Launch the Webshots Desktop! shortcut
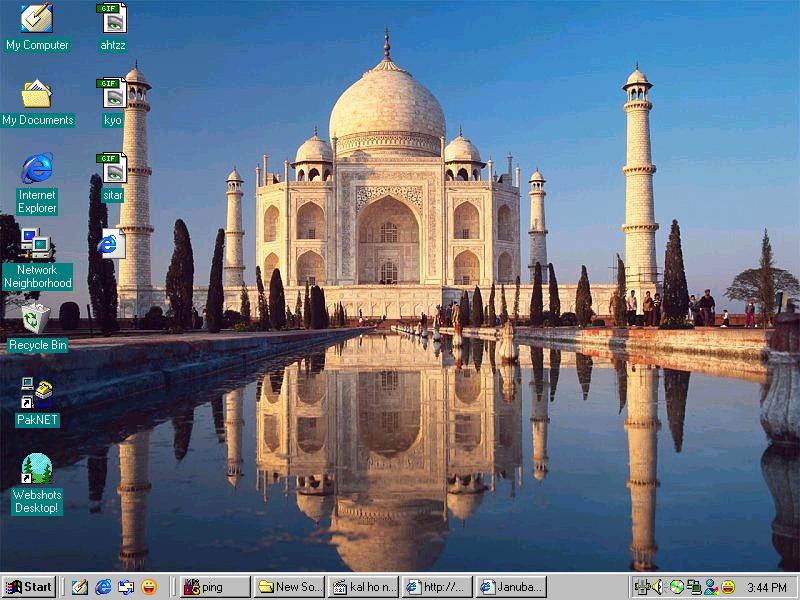This screenshot has height=600, width=800. click(37, 484)
